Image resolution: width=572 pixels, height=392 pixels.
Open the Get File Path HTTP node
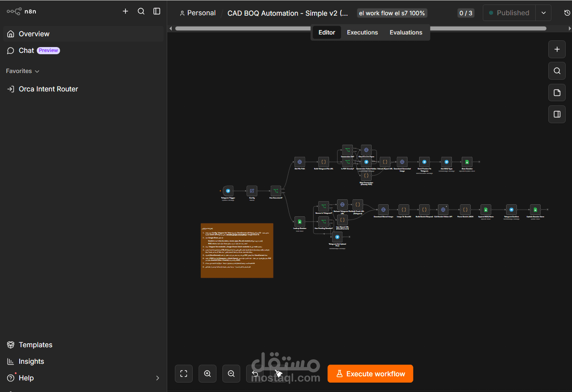click(300, 162)
